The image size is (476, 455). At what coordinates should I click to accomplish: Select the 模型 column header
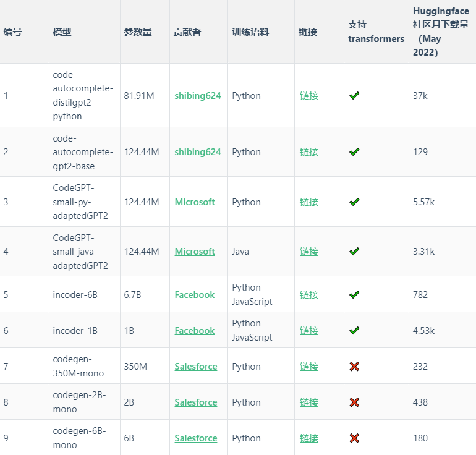tap(62, 32)
